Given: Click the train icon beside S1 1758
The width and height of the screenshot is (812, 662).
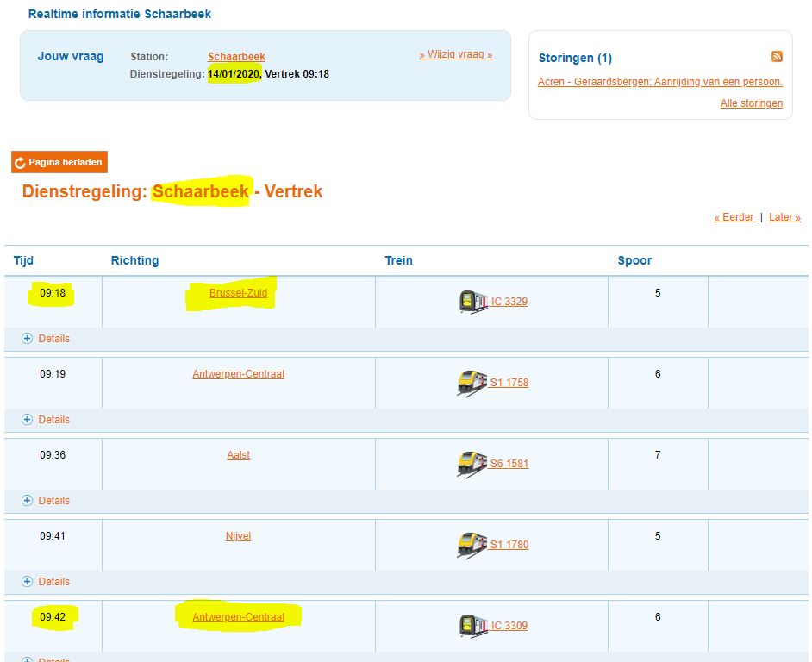Looking at the screenshot, I should 472,382.
